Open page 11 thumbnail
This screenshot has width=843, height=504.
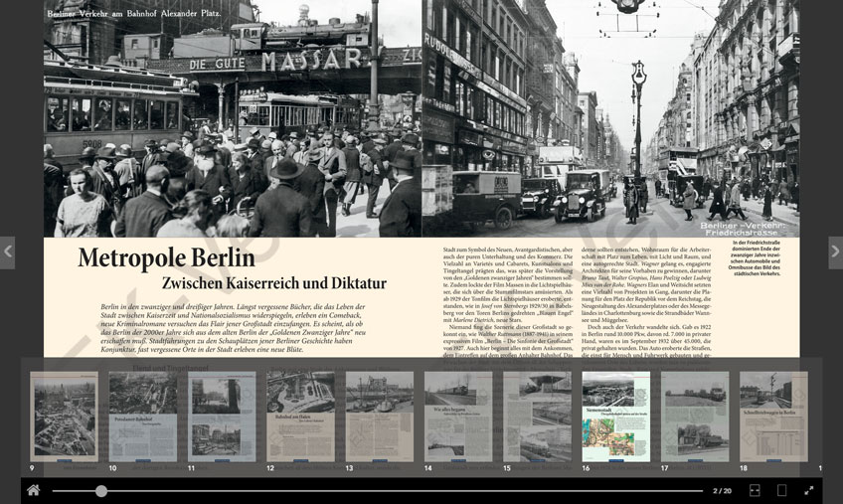[x=222, y=417]
